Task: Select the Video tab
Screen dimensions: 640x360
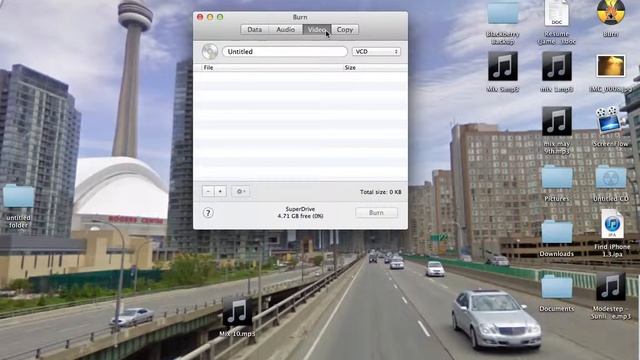Action: pos(317,29)
